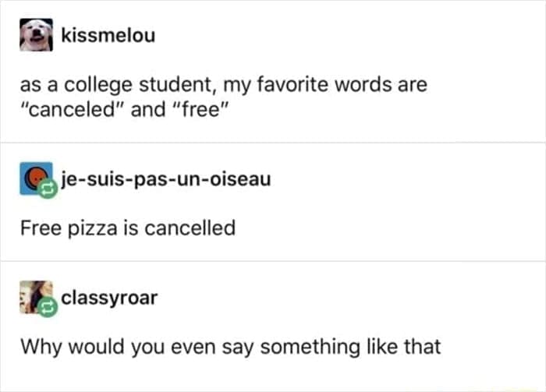This screenshot has height=392, width=546.
Task: Open the classyroar username link
Action: (x=109, y=298)
